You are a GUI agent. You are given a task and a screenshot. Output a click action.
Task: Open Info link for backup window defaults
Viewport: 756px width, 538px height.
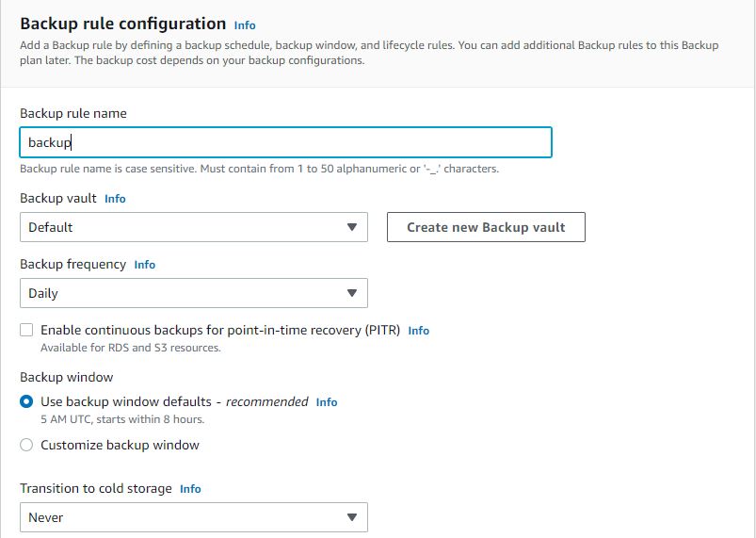[327, 402]
